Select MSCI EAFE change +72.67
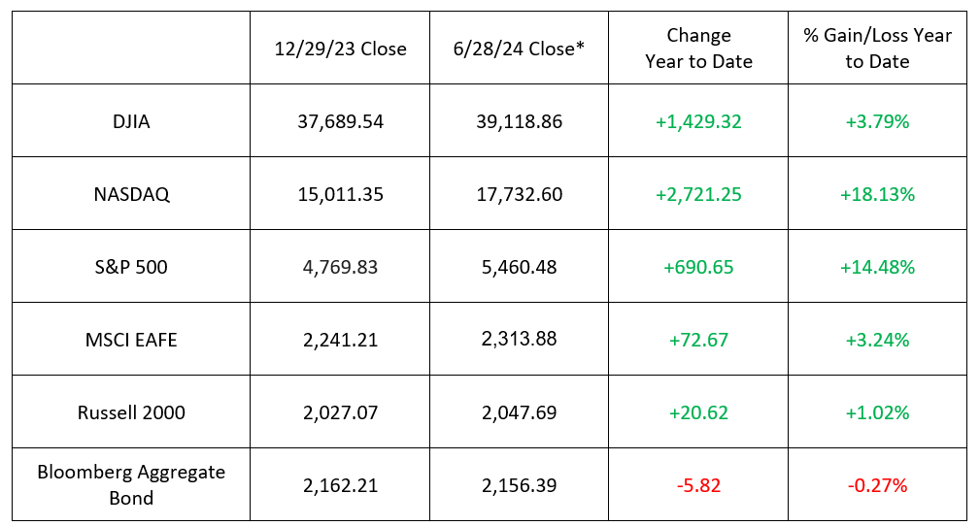The height and width of the screenshot is (526, 980). coord(698,340)
